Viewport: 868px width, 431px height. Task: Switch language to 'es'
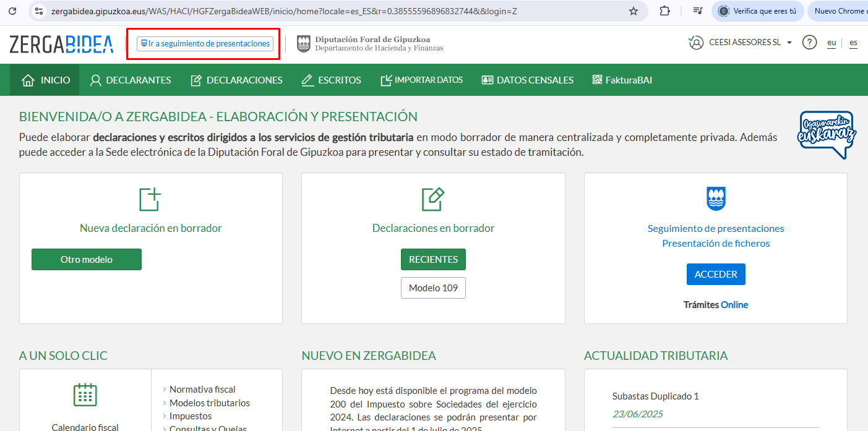(853, 43)
